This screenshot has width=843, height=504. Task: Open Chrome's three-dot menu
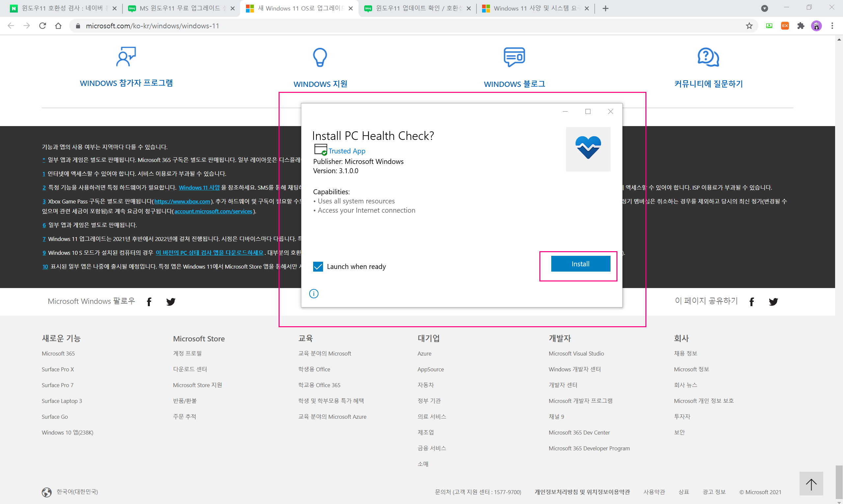tap(832, 26)
